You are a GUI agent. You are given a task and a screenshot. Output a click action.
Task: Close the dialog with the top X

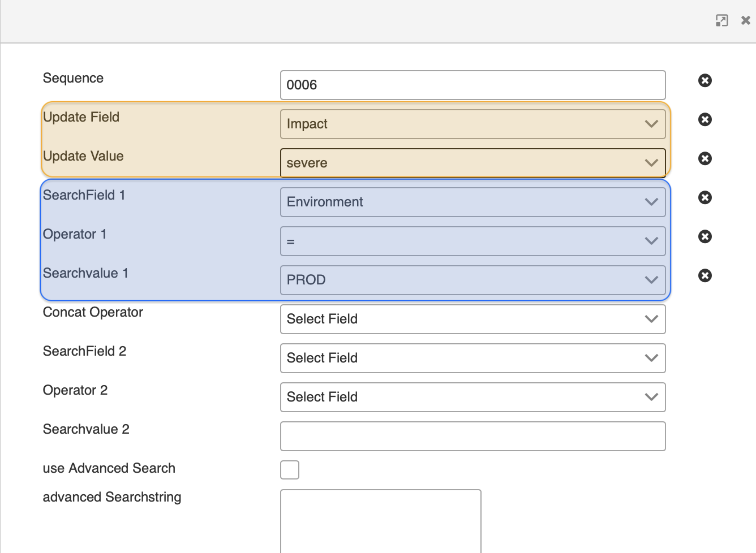point(745,21)
